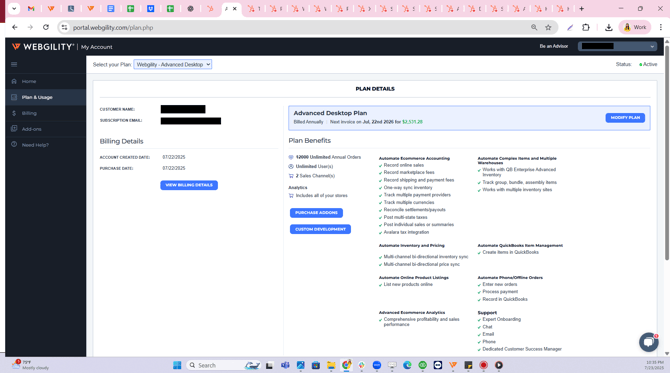Open the browser zoom magnifier icon

click(x=534, y=27)
